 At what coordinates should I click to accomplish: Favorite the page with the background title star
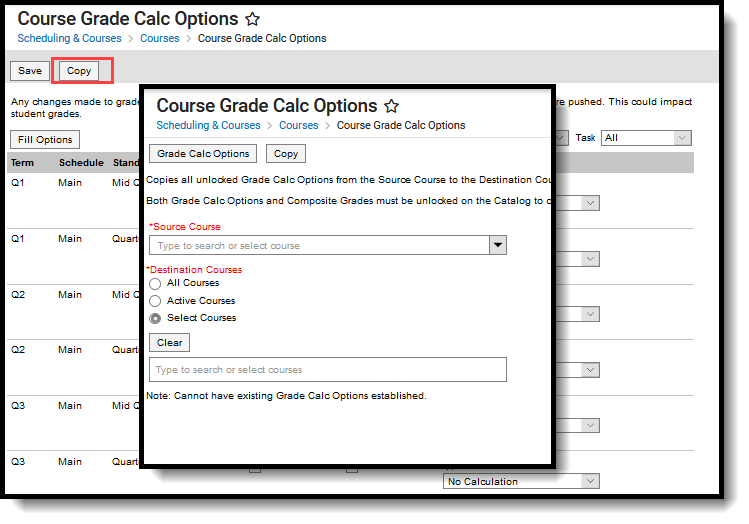(x=253, y=19)
